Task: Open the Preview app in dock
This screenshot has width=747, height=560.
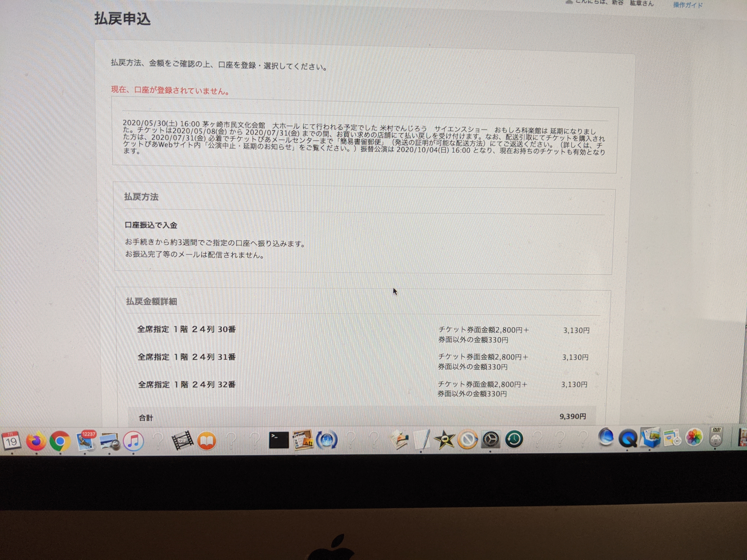Action: click(x=109, y=441)
